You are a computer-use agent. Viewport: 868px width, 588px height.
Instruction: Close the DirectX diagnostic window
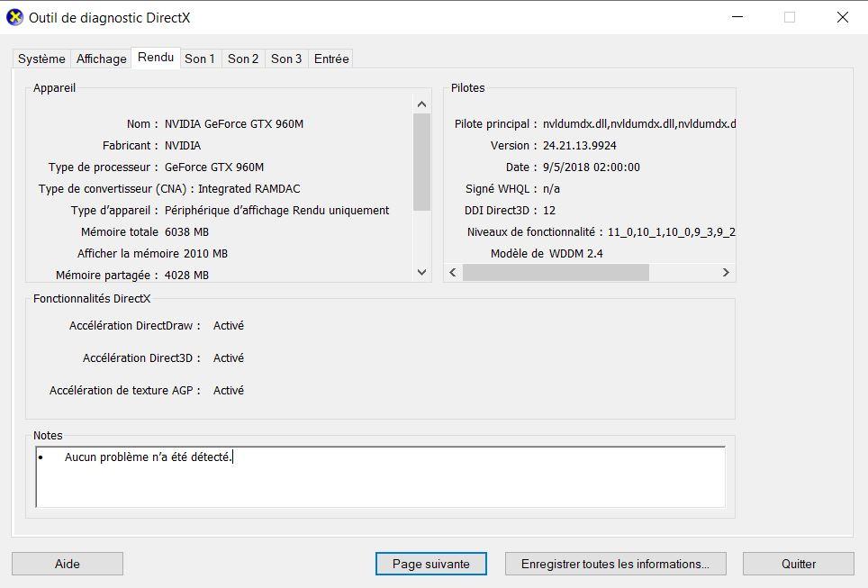[843, 17]
